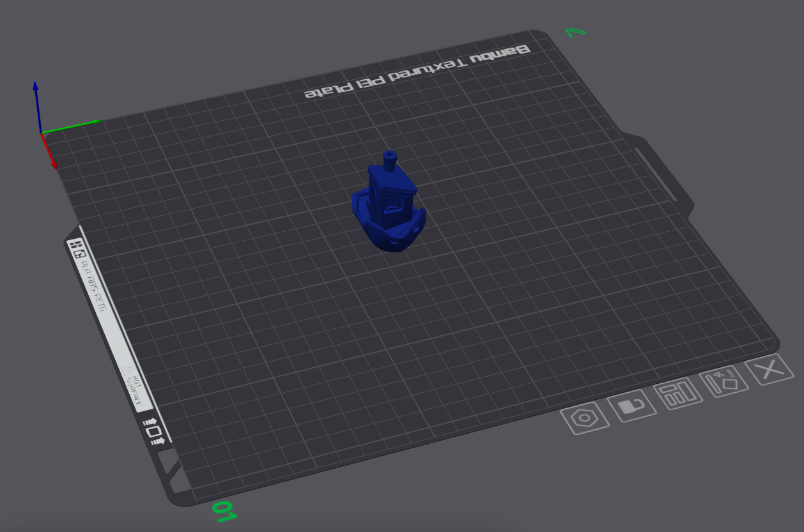Auto-orient objects on the plate
804x532 pixels.
click(x=724, y=383)
